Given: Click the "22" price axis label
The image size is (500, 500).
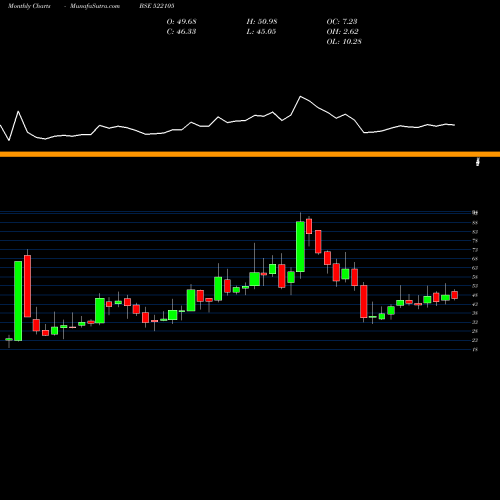Looking at the screenshot, I should [475, 340].
